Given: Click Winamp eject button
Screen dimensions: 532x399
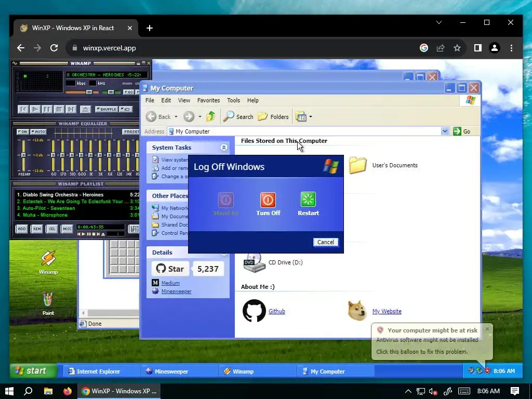Looking at the screenshot, I should click(85, 109).
